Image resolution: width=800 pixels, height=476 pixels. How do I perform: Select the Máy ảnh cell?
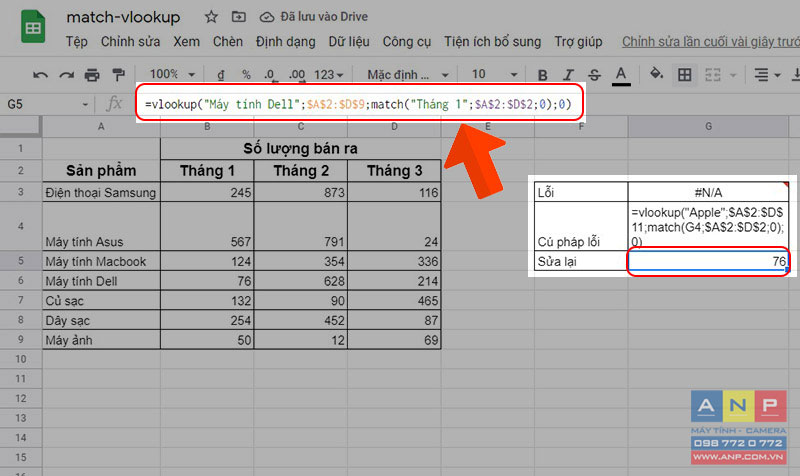(101, 340)
